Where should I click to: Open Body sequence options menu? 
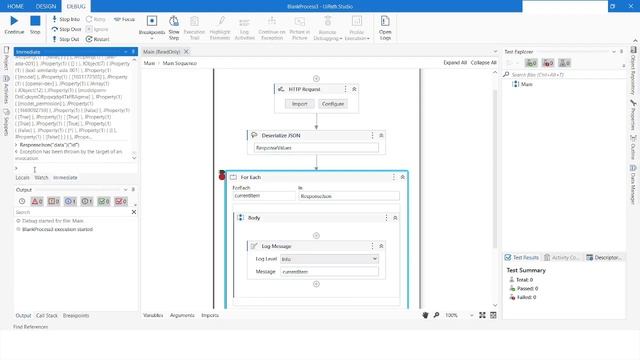386,218
